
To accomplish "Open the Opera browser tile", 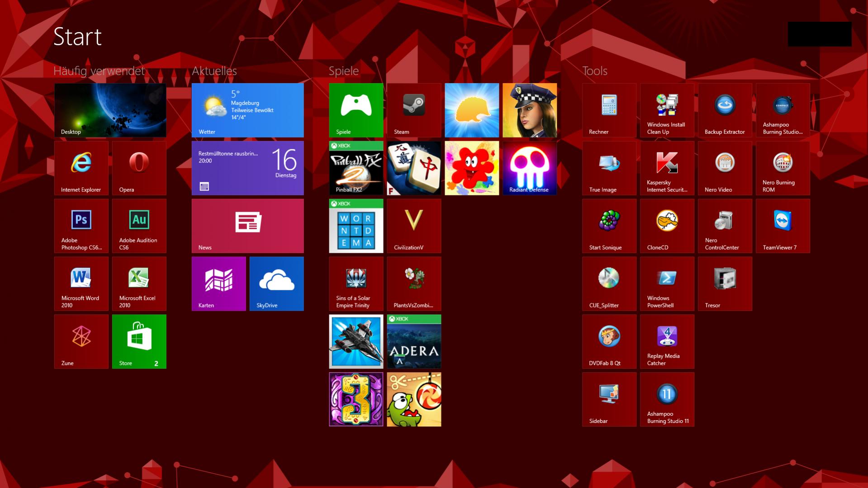I will click(139, 168).
